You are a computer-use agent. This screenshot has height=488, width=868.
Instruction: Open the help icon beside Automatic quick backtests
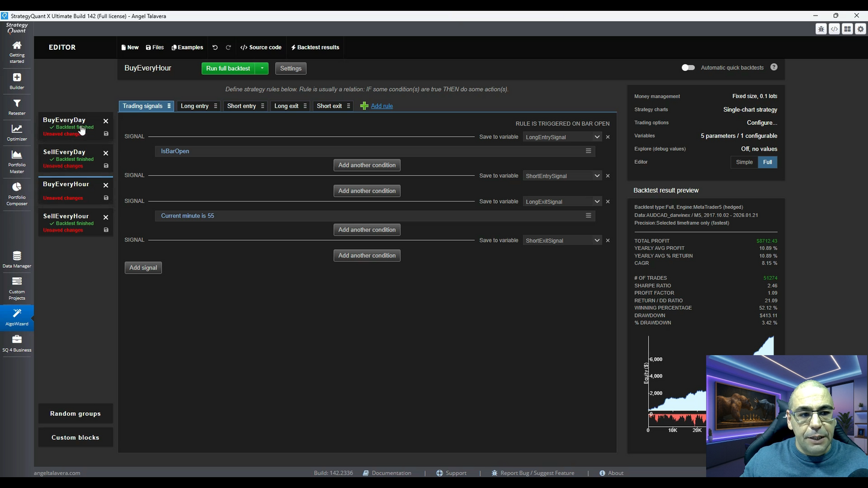coord(774,67)
